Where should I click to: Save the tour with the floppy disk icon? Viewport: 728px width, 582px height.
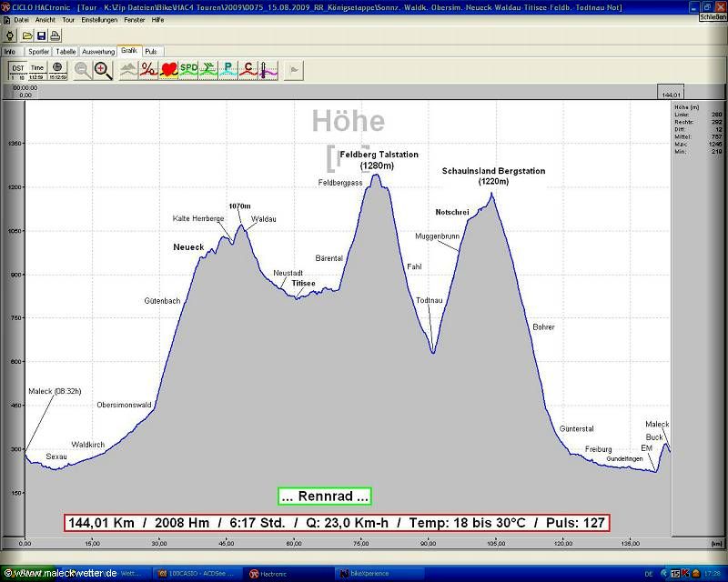point(41,35)
